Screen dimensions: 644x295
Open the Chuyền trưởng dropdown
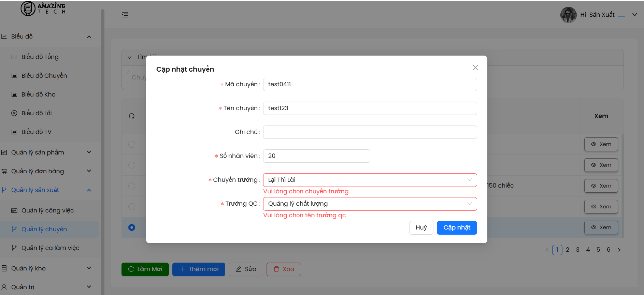(370, 180)
